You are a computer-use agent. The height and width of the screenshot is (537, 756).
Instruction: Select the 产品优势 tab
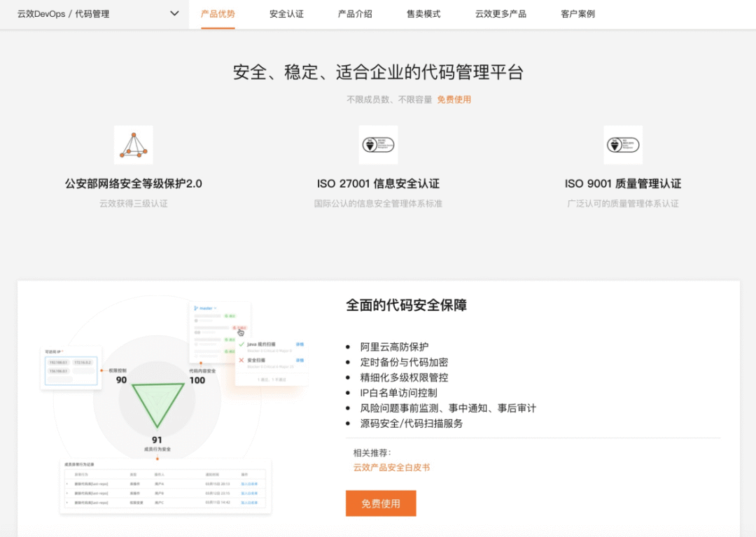click(x=218, y=14)
